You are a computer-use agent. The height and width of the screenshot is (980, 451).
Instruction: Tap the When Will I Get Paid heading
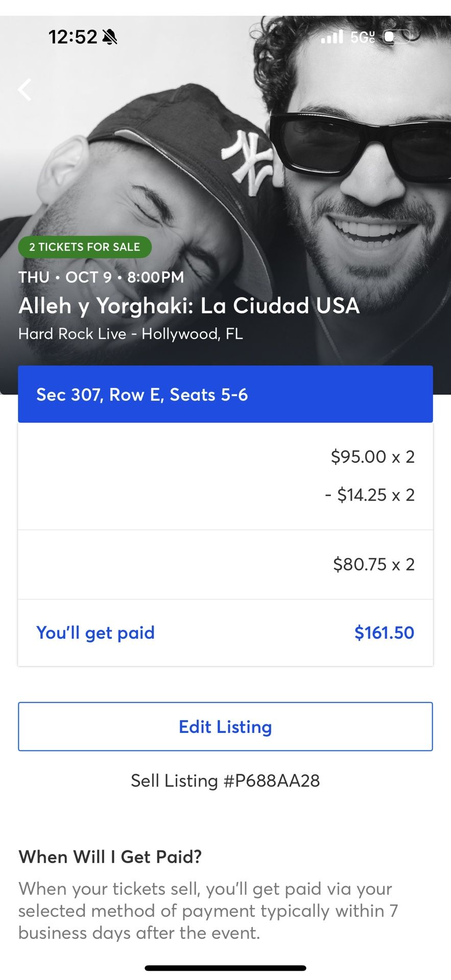[110, 856]
